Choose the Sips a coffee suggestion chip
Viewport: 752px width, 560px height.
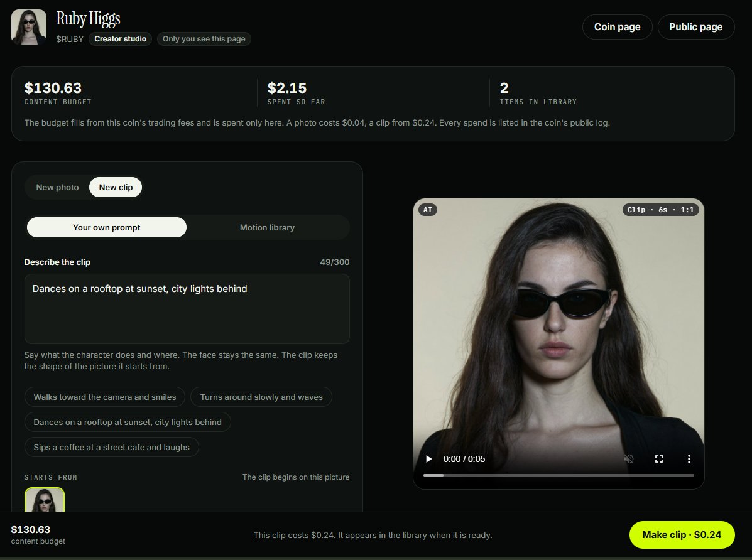pos(112,448)
